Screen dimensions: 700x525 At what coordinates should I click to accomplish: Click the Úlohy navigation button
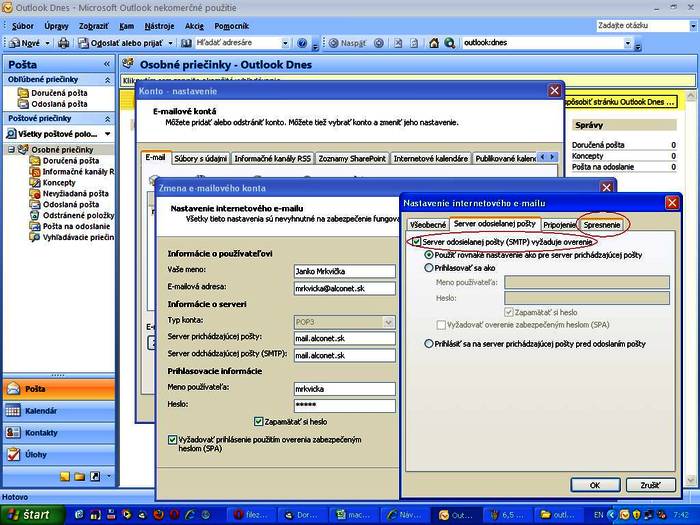pos(59,454)
